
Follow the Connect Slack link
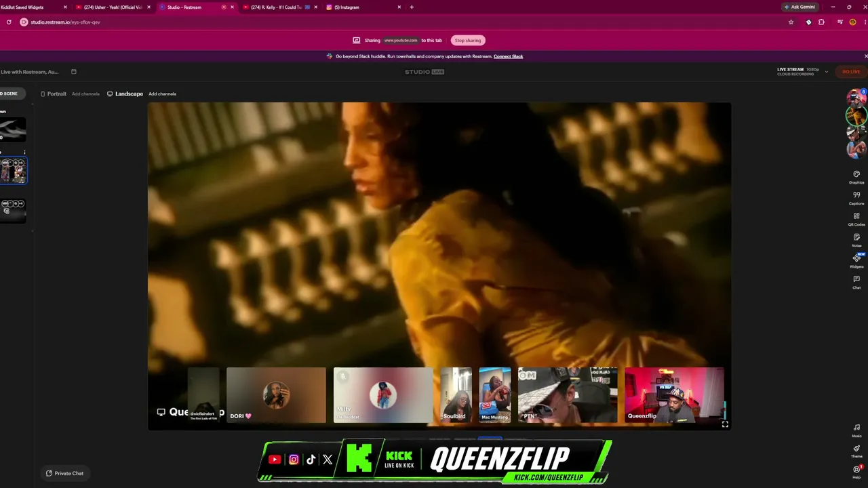click(508, 56)
